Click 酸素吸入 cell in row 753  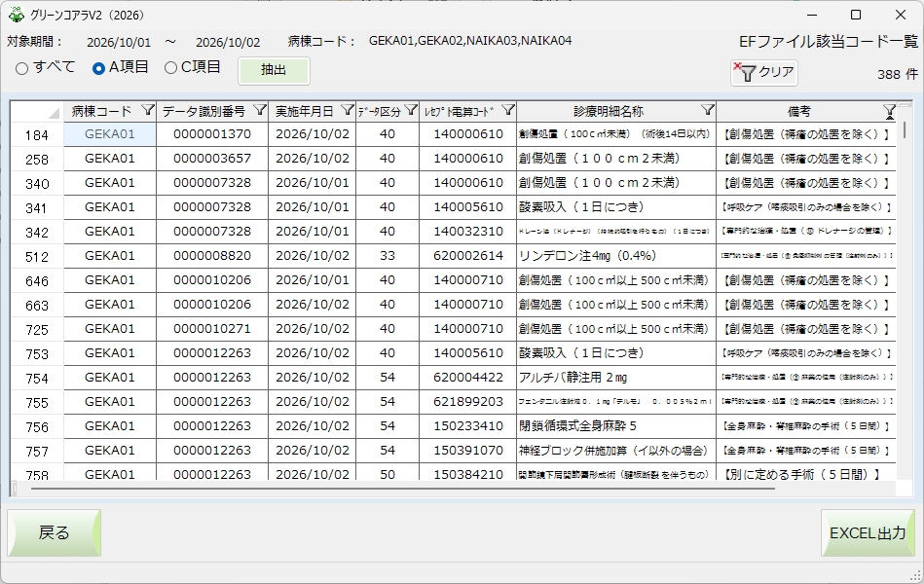tap(616, 353)
